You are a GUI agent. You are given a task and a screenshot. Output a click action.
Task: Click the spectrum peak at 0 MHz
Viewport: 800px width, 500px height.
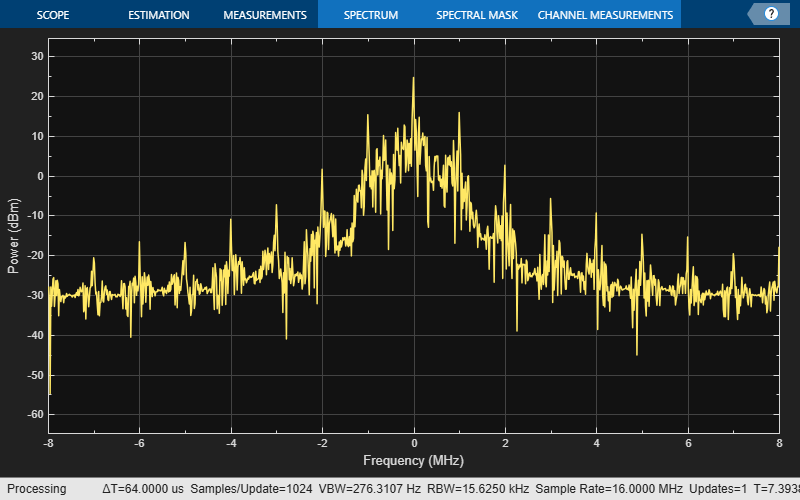pos(413,80)
